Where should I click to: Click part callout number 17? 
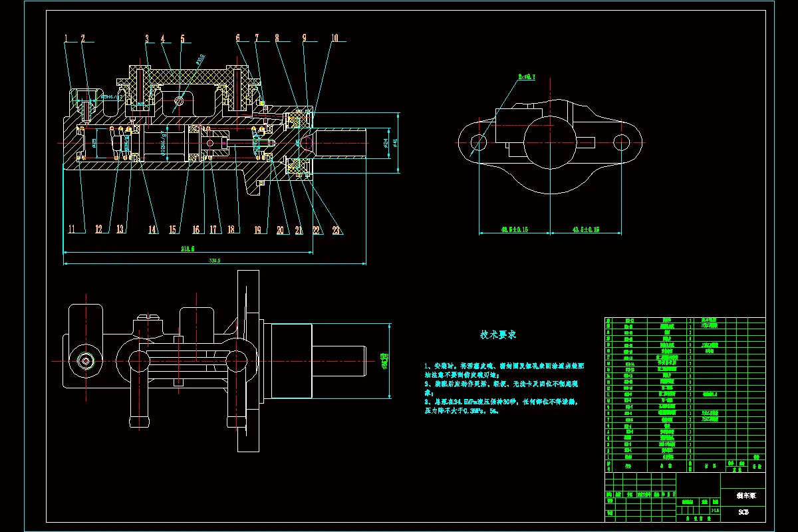point(213,229)
